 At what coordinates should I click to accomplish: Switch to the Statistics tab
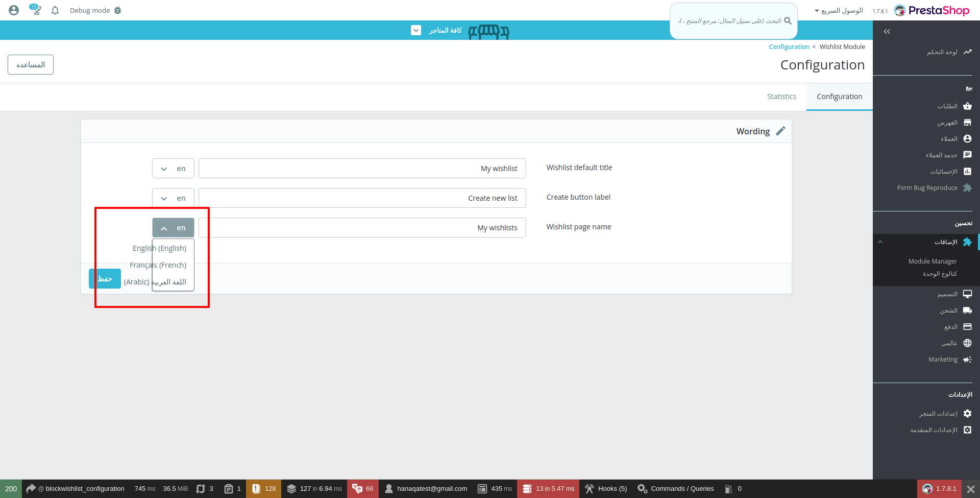(781, 96)
